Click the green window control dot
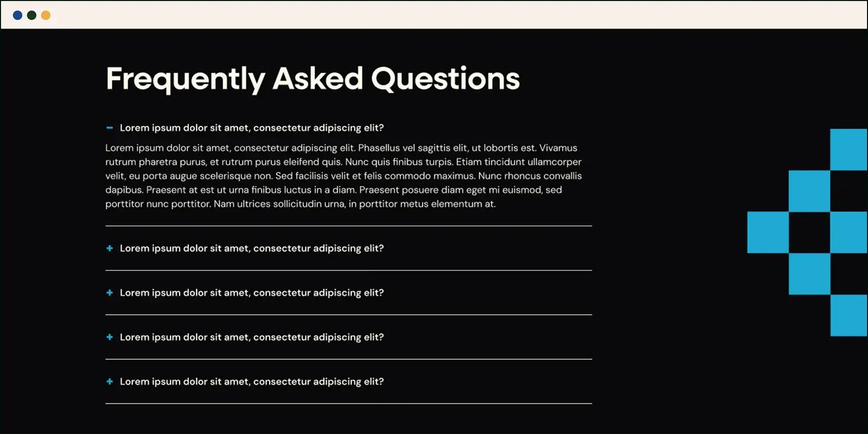Viewport: 868px width, 434px height. click(x=32, y=15)
